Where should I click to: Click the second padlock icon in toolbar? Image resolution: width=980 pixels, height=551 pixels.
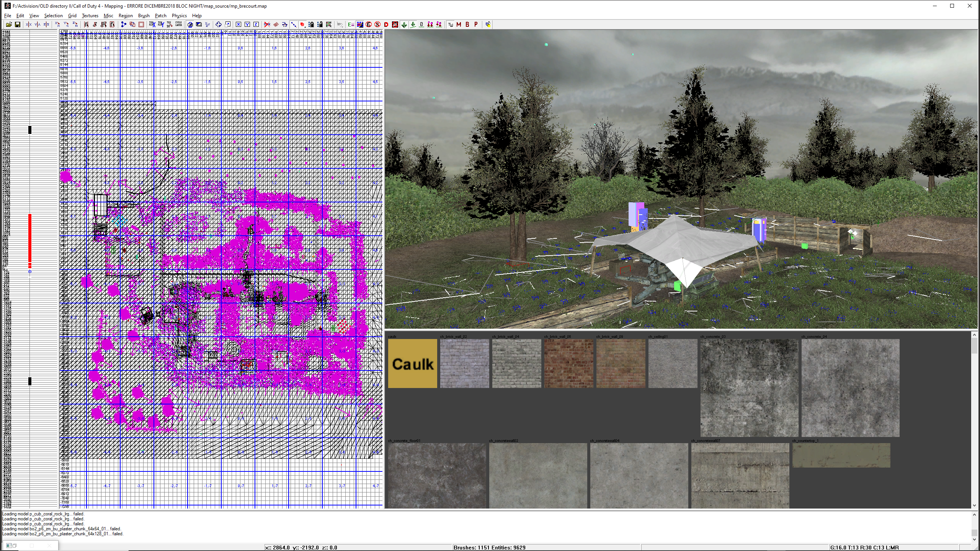tap(320, 24)
